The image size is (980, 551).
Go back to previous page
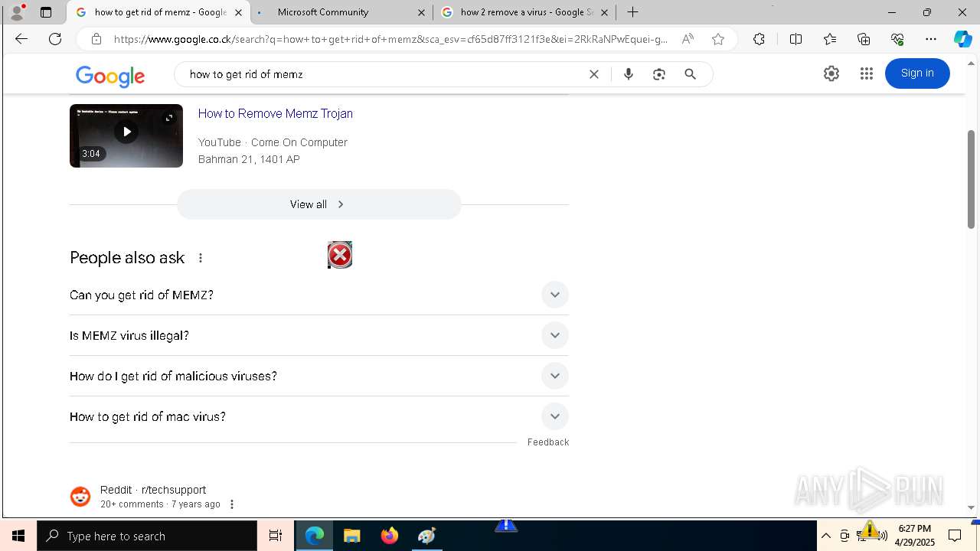(21, 39)
